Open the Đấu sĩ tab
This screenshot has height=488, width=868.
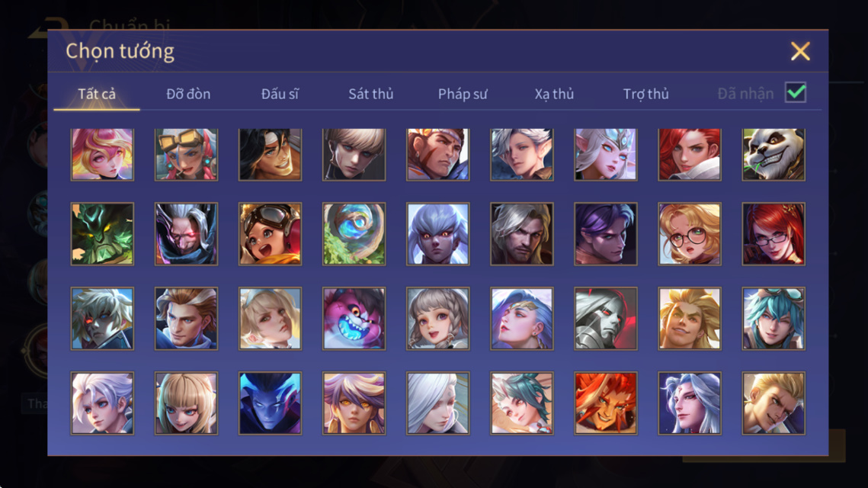pyautogui.click(x=280, y=94)
